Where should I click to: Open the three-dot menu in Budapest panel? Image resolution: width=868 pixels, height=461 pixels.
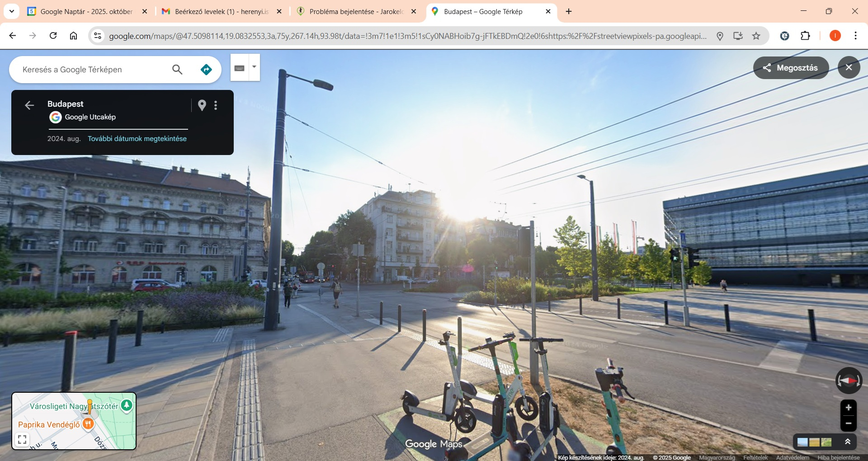click(x=216, y=105)
